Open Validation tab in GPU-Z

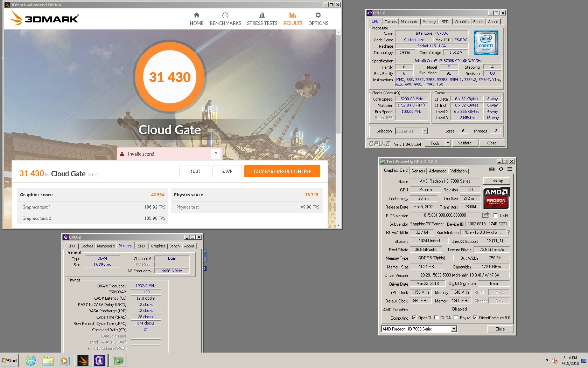pyautogui.click(x=458, y=171)
